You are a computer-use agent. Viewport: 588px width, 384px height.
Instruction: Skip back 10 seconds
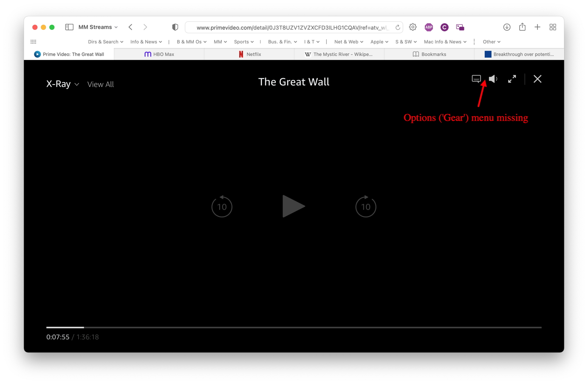tap(222, 206)
